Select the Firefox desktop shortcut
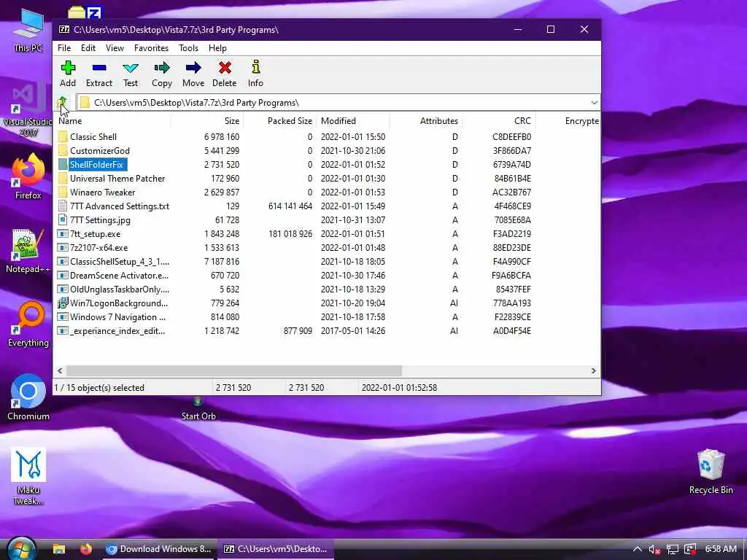 [28, 176]
